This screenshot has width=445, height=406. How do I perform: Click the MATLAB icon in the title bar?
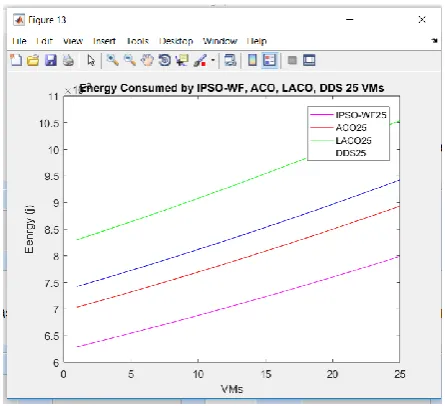[19, 20]
